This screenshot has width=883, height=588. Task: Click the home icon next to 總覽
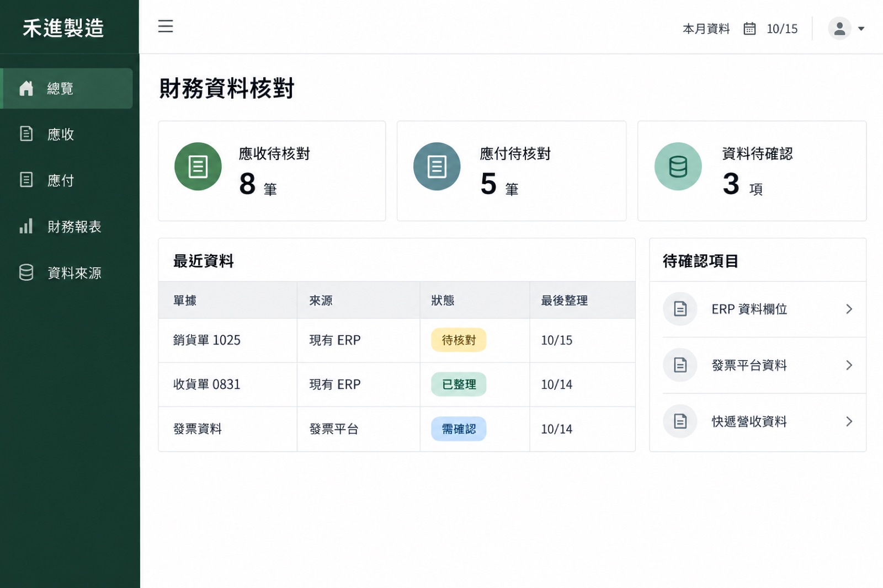pos(26,88)
